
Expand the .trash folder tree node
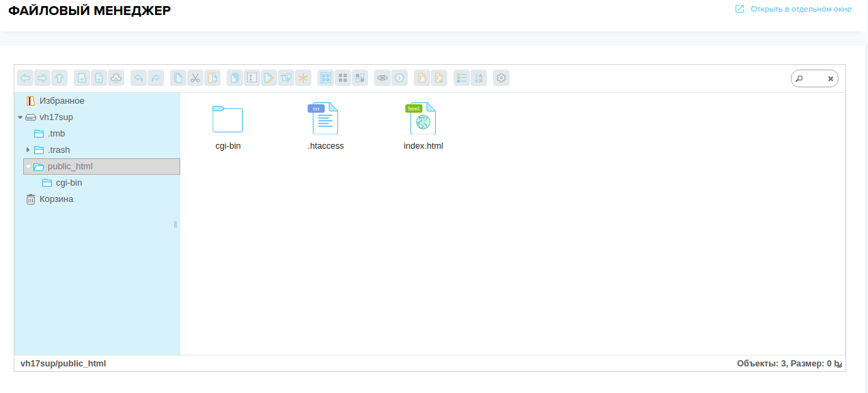tap(28, 149)
